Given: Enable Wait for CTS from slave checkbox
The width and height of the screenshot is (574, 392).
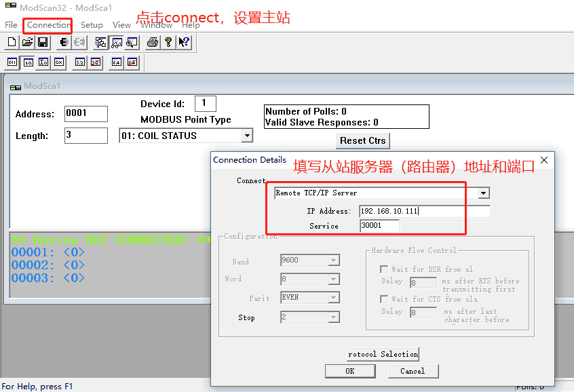Looking at the screenshot, I should (x=384, y=299).
